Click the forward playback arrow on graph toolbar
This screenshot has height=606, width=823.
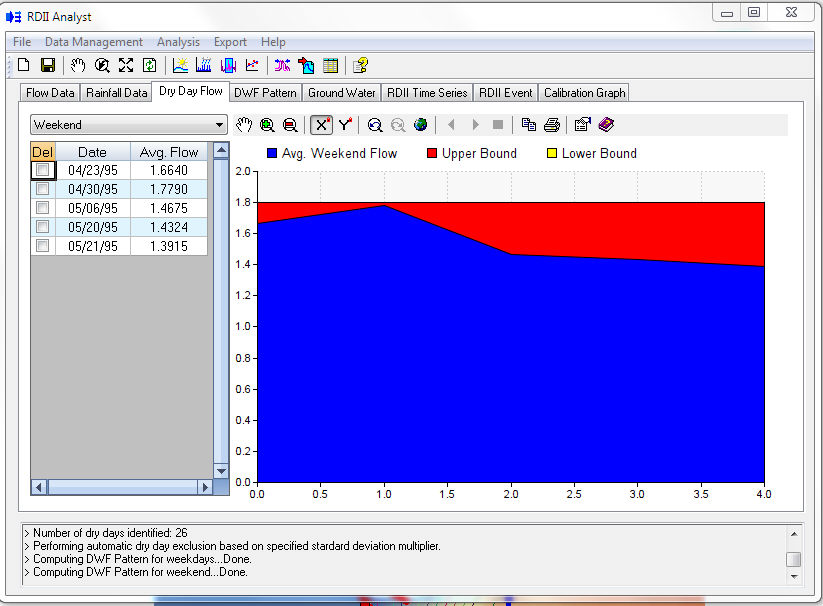coord(474,125)
